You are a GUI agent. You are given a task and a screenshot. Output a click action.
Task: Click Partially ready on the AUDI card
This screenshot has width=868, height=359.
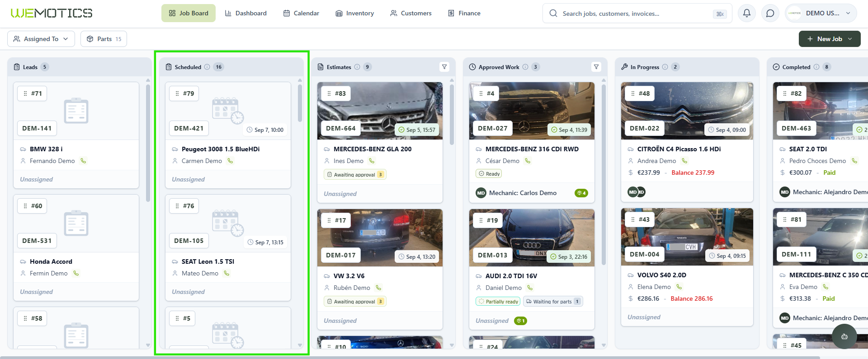(x=498, y=302)
